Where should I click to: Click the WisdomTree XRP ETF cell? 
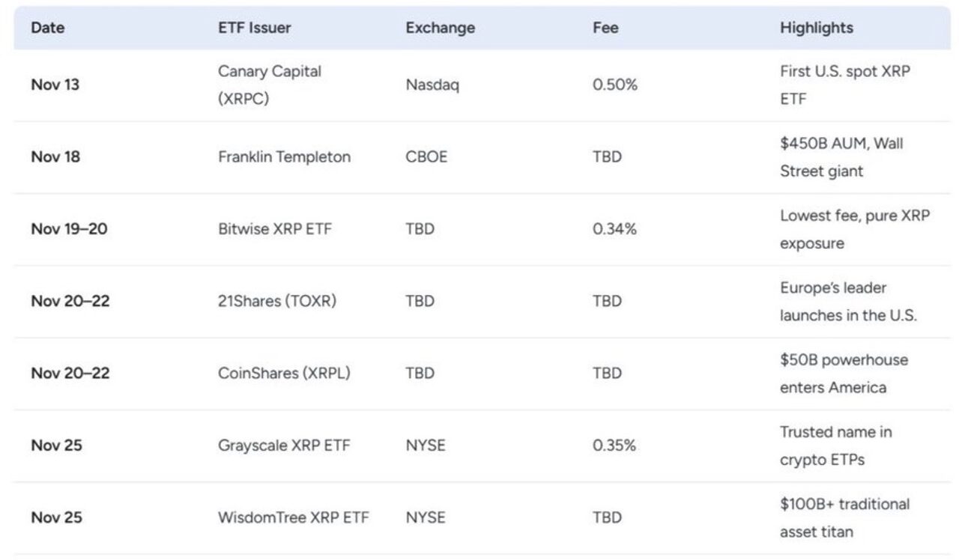click(x=293, y=517)
